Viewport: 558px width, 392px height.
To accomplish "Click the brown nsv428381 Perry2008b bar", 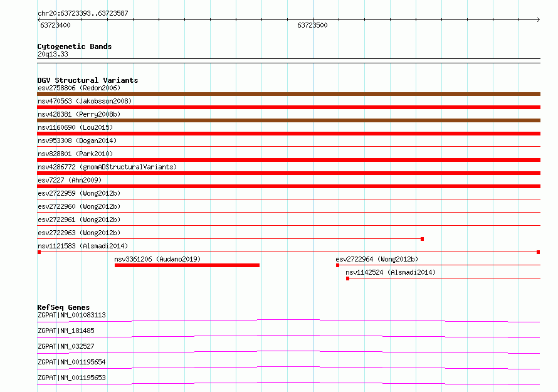I will (288, 120).
